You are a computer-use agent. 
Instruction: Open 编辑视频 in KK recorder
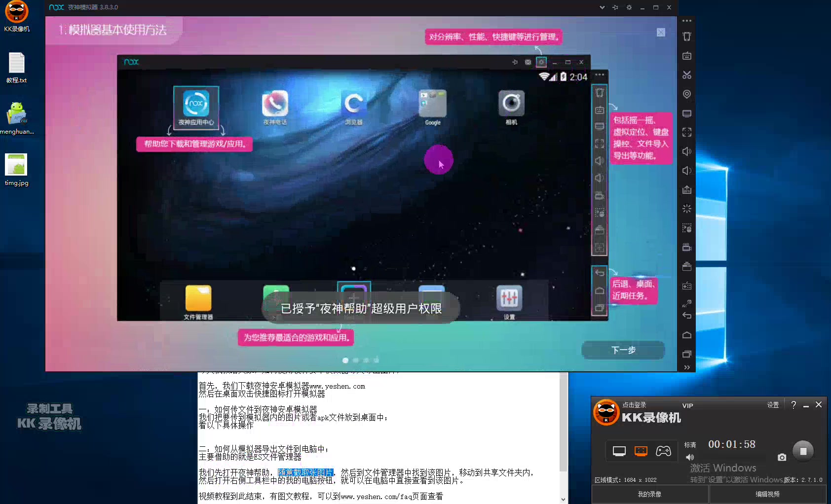(767, 494)
